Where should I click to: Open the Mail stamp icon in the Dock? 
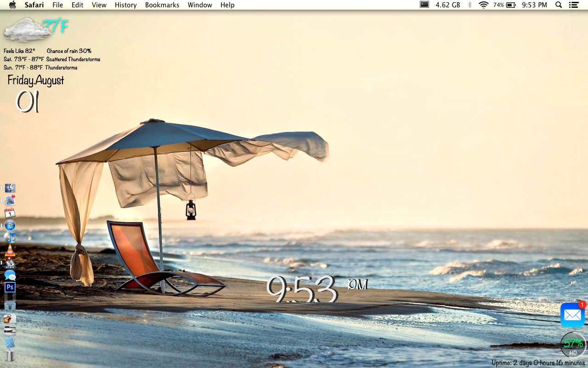tap(10, 200)
